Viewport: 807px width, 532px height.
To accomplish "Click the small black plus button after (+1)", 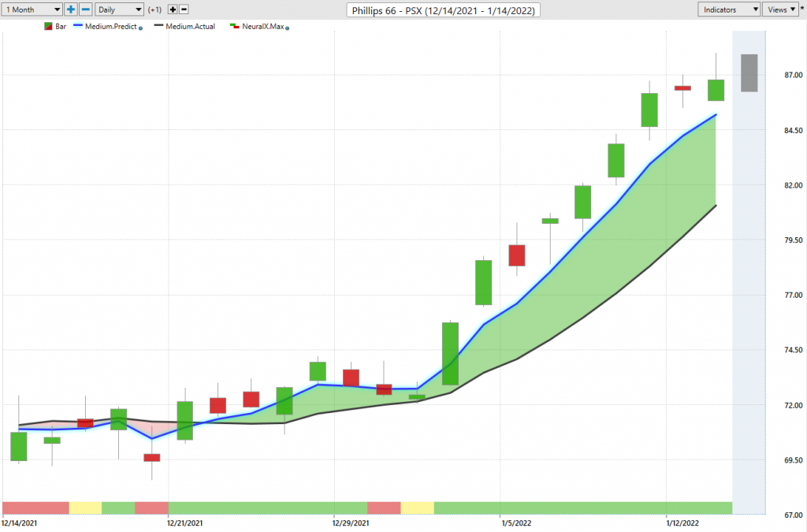I will coord(173,9).
